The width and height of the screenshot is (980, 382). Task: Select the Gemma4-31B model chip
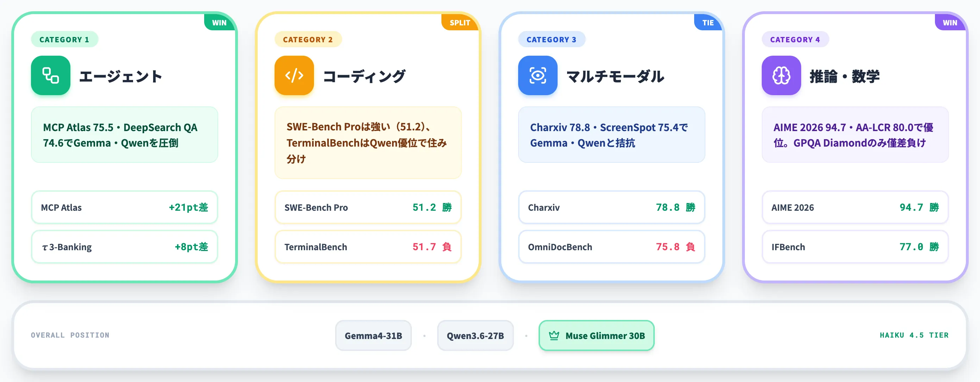pyautogui.click(x=373, y=335)
